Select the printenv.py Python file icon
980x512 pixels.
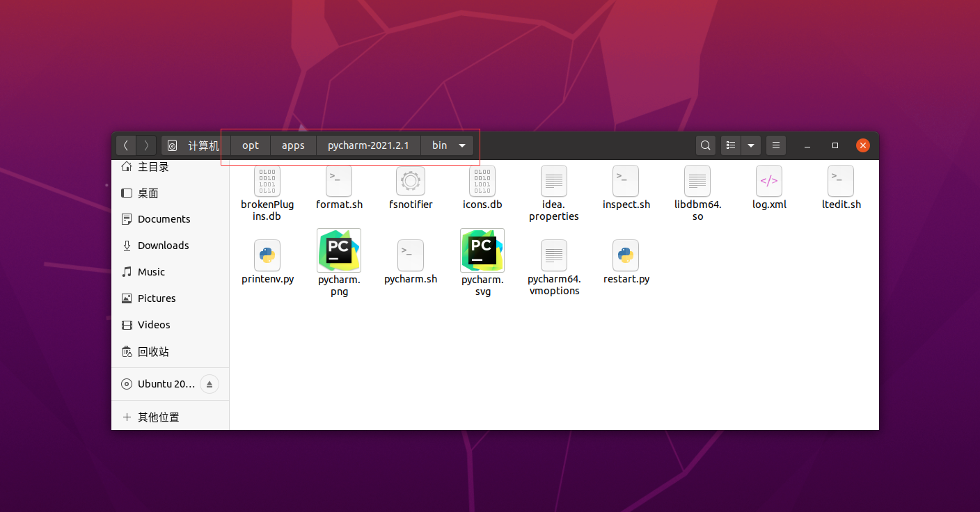tap(267, 255)
